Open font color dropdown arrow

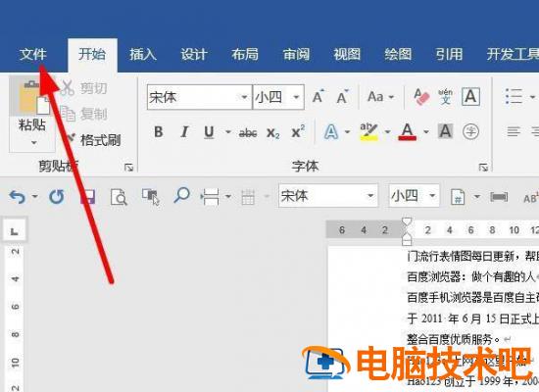tap(426, 131)
